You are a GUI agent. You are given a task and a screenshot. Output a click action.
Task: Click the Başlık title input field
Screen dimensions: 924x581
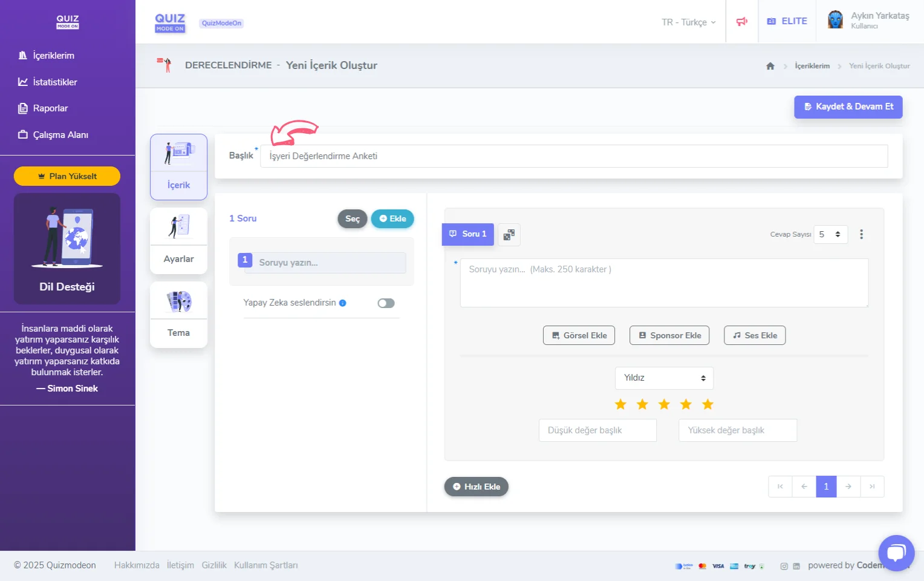573,156
